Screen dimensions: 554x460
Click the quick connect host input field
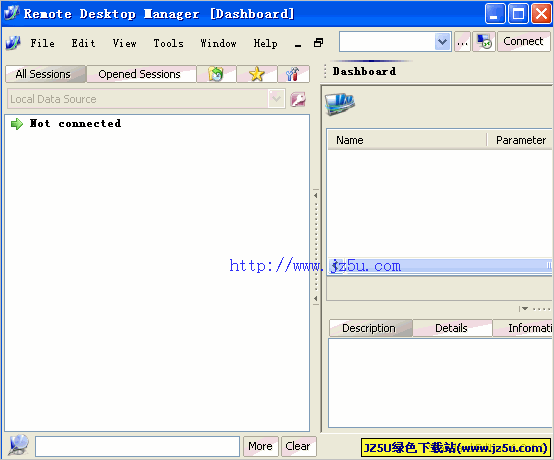coord(387,42)
